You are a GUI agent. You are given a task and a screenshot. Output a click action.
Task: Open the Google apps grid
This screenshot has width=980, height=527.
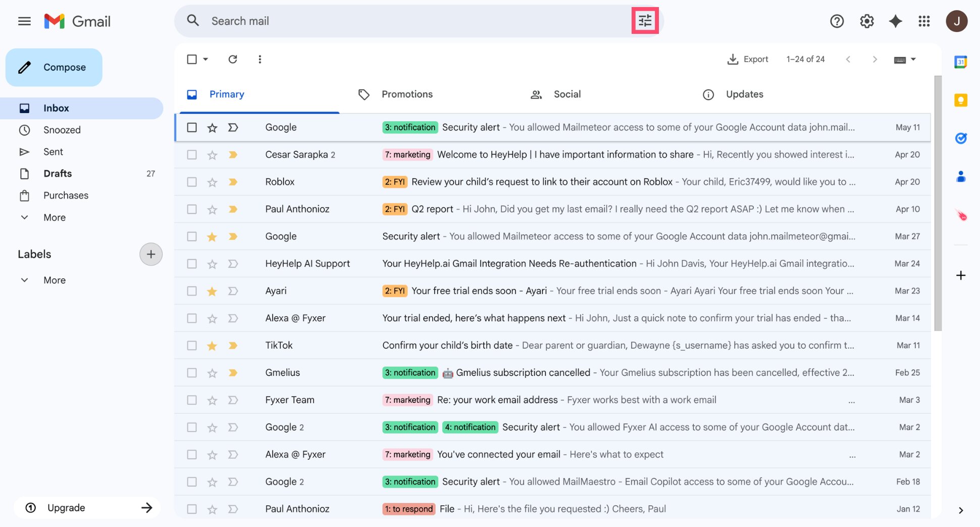(924, 21)
